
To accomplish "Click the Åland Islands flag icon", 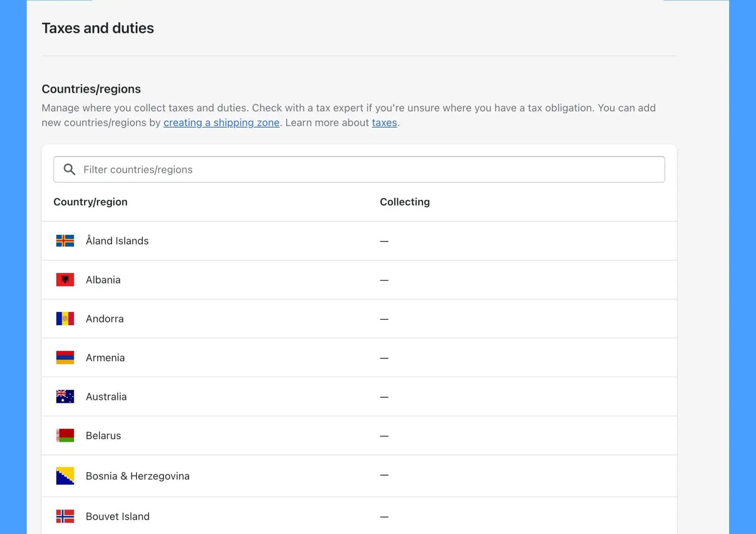I will point(65,241).
